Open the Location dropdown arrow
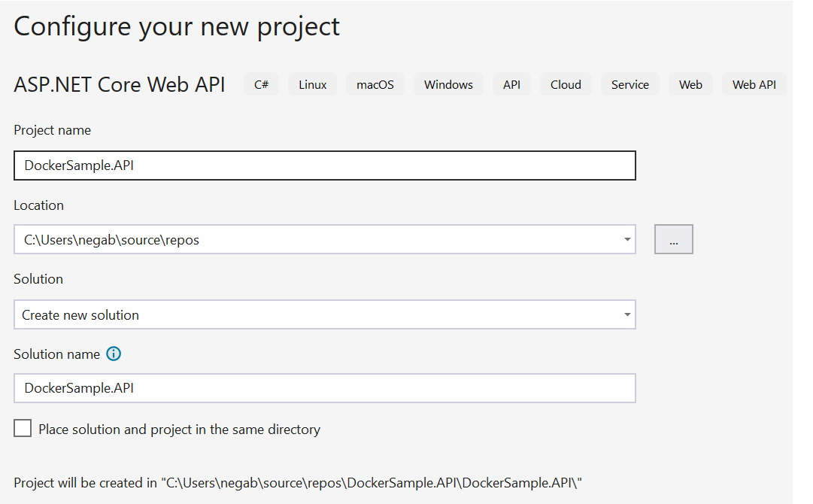Screen dimensions: 813x504 (x=627, y=239)
